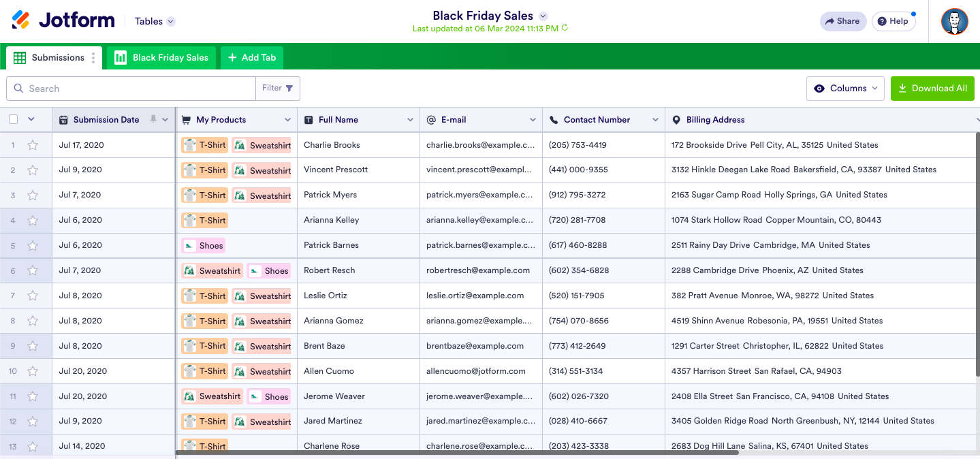Screen dimensions: 980x459
Task: Open the Columns visibility menu
Action: click(x=845, y=89)
